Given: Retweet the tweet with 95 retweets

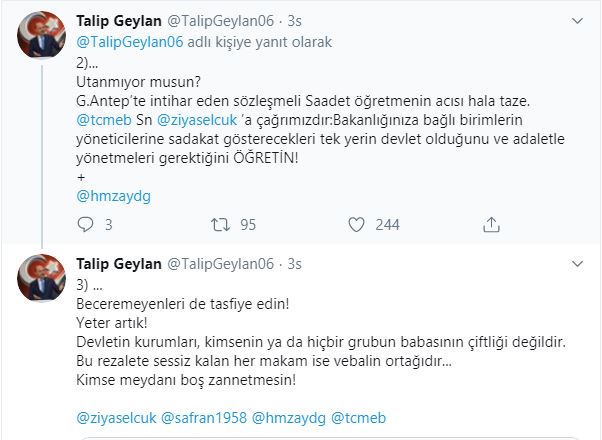Looking at the screenshot, I should [223, 225].
